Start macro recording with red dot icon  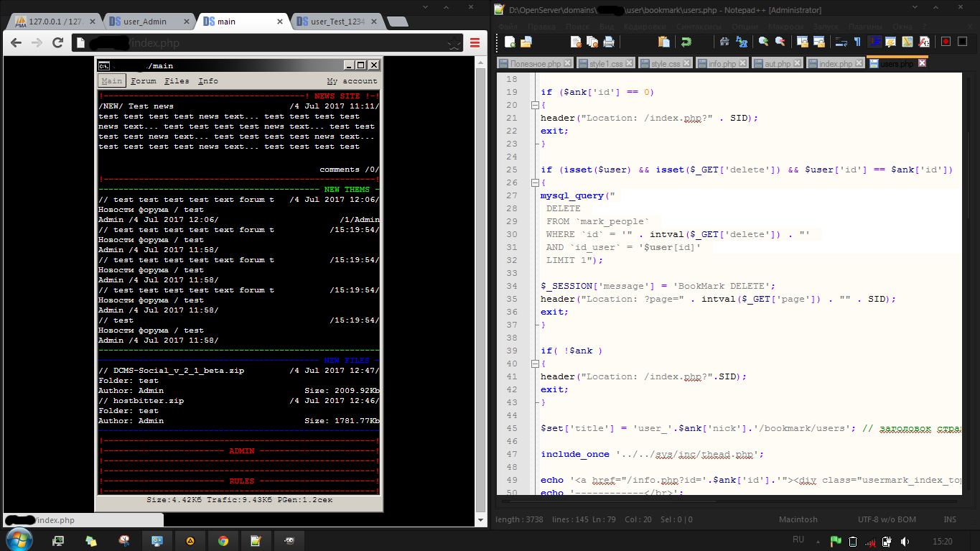point(946,42)
